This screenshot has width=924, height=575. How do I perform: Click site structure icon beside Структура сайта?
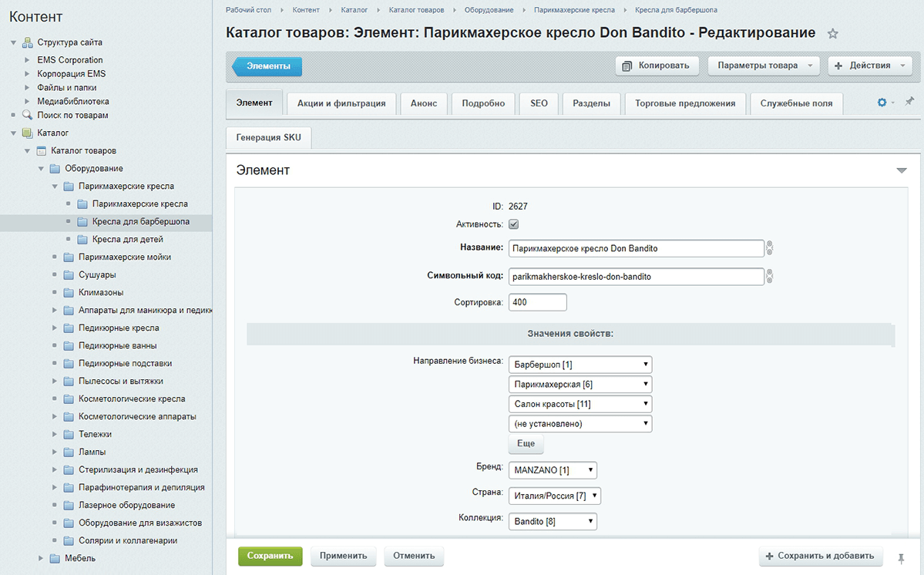27,42
